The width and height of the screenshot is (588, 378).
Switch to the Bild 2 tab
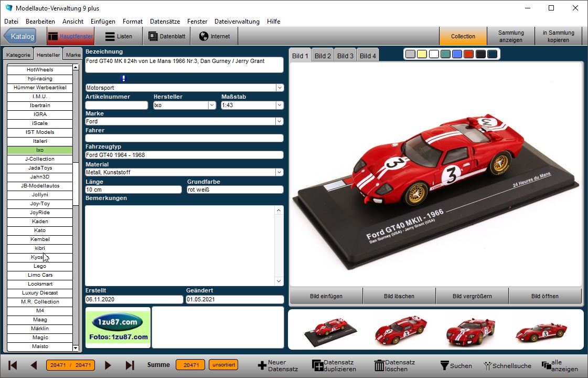(323, 56)
